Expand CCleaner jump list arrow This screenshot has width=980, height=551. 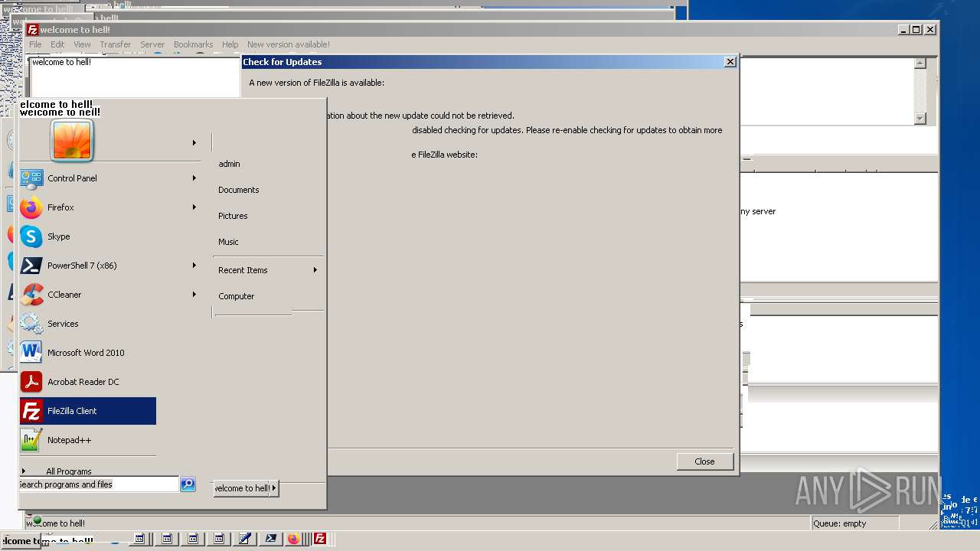coord(194,295)
